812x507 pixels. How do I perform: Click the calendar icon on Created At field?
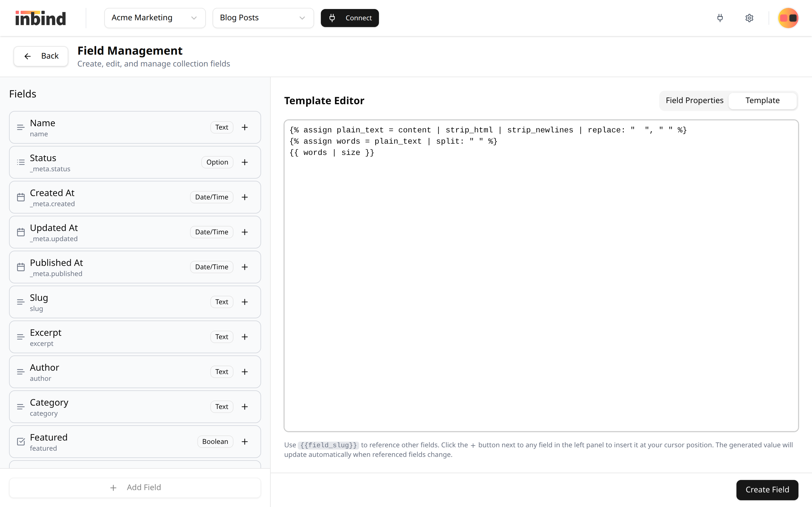[x=21, y=197]
